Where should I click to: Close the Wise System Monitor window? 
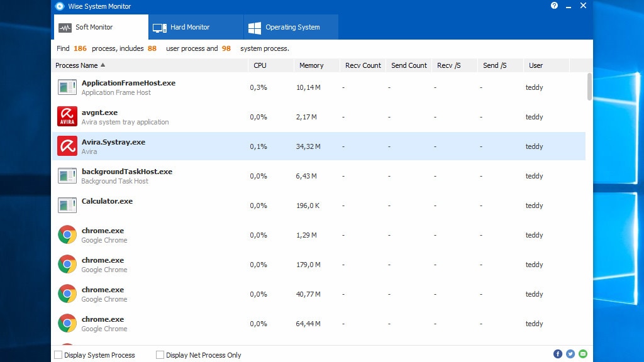[x=583, y=5]
